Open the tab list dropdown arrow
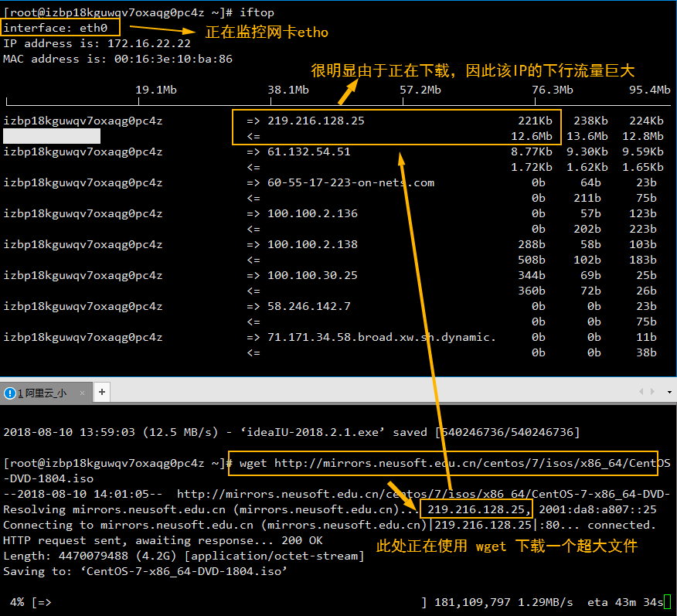The width and height of the screenshot is (677, 616). [669, 392]
